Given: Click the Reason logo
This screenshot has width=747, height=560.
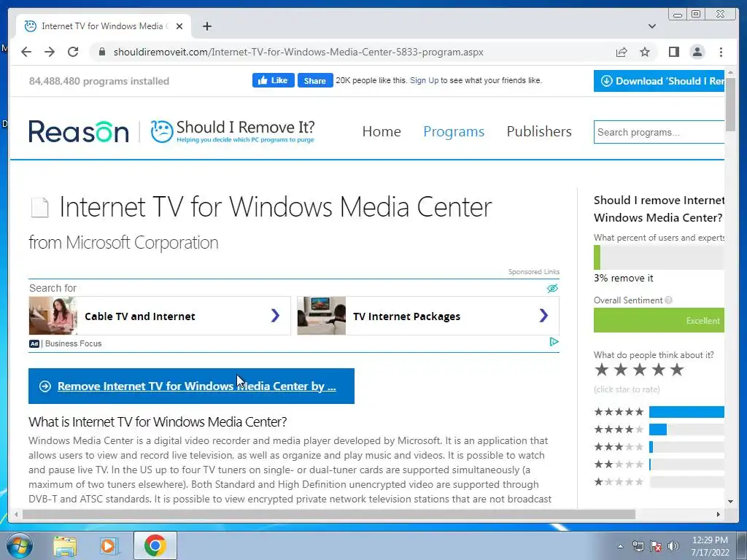Looking at the screenshot, I should 79,131.
